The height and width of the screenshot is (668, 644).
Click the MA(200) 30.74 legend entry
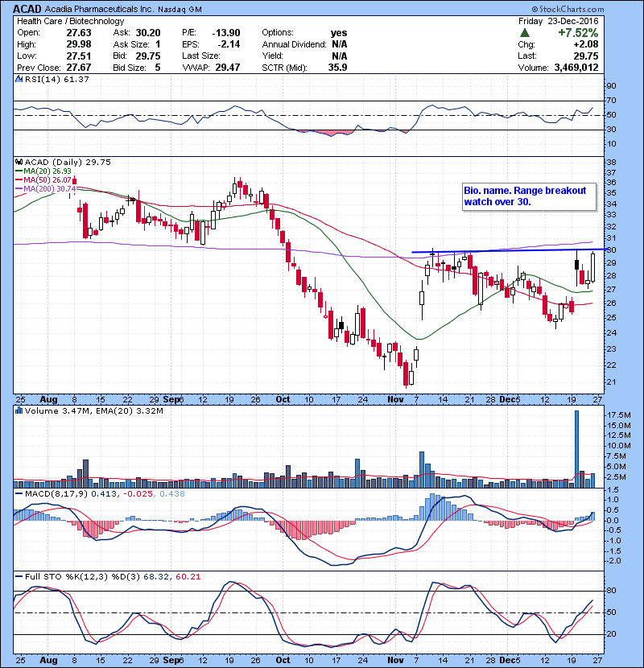[46, 188]
